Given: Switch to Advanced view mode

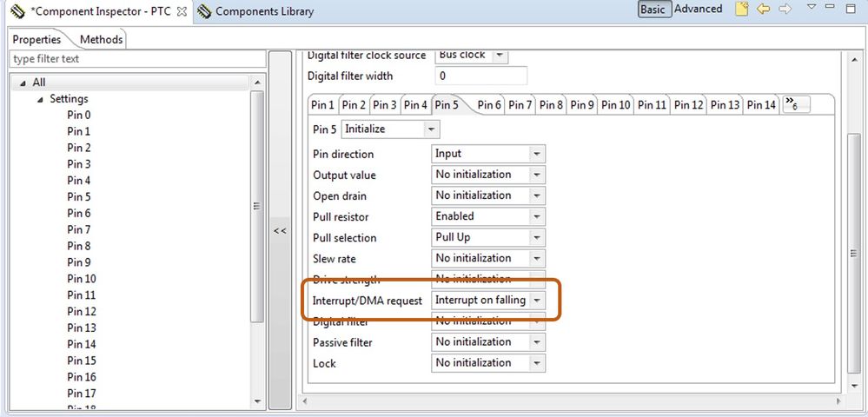Looking at the screenshot, I should click(x=698, y=9).
